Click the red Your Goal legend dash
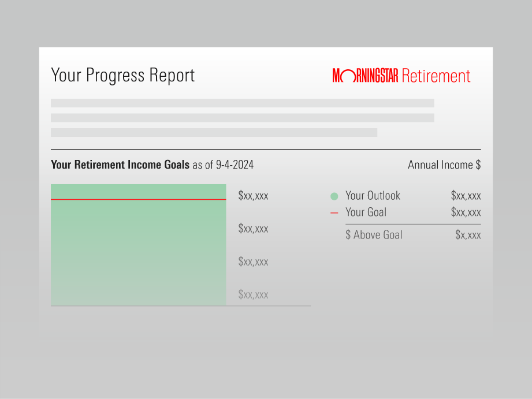Screen dimensions: 532x399 (x=334, y=212)
